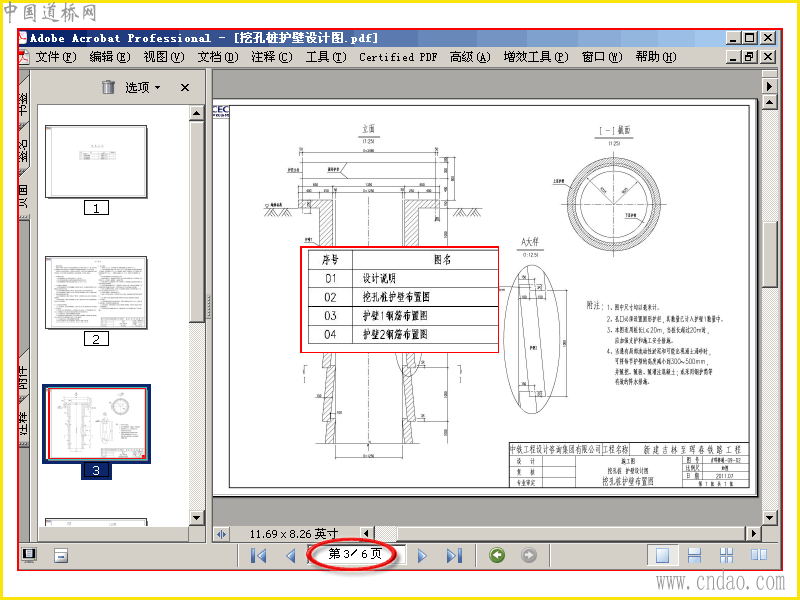Jump to last page arrow
800x600 pixels.
point(454,555)
